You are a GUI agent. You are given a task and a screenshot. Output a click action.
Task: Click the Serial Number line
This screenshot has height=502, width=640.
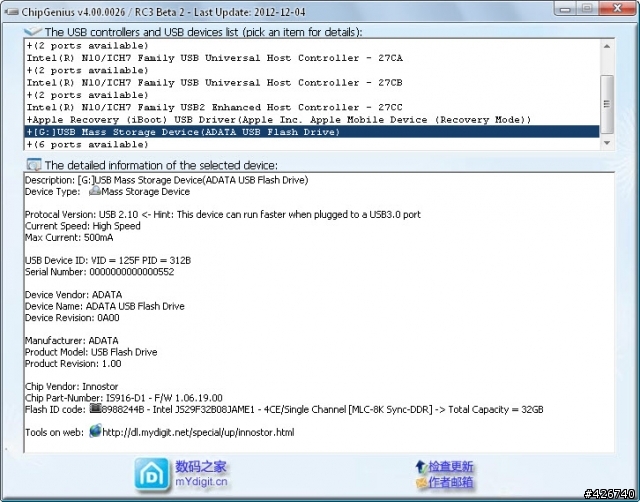coord(100,271)
